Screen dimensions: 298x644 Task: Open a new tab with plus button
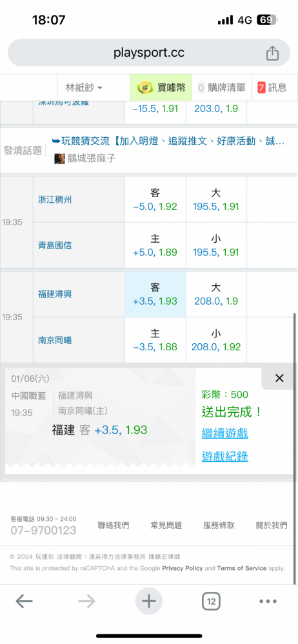point(148,601)
